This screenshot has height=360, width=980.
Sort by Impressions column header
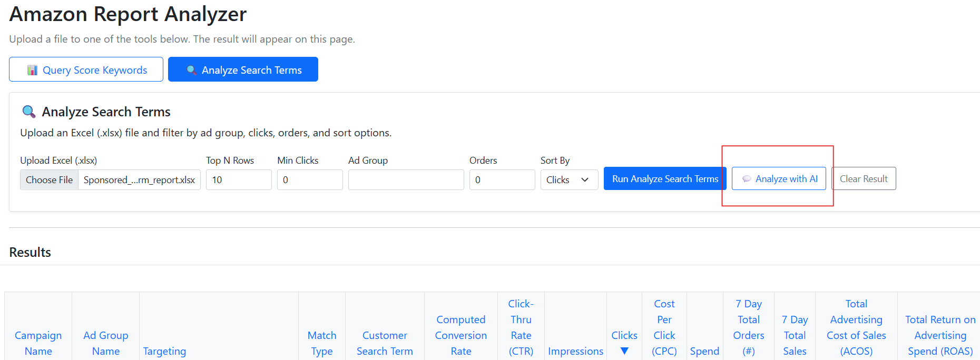pos(575,351)
